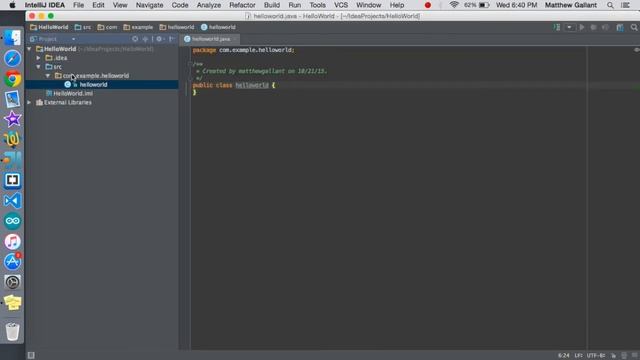Close the helloworld.java editor tab
The image size is (640, 360).
pyautogui.click(x=235, y=39)
